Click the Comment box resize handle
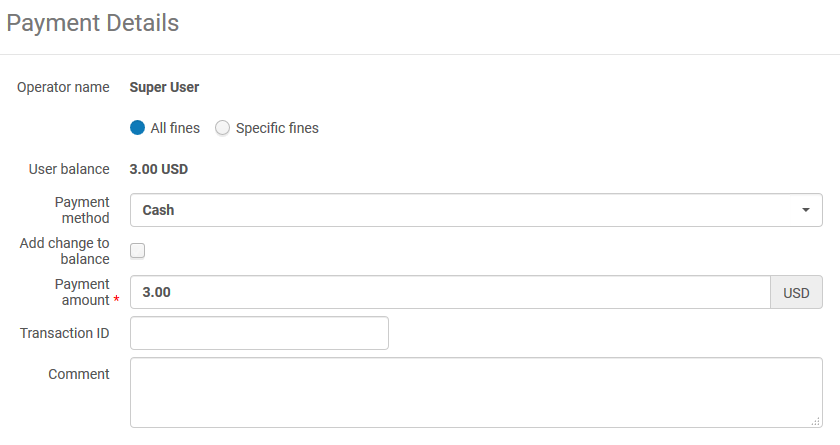 tap(816, 422)
